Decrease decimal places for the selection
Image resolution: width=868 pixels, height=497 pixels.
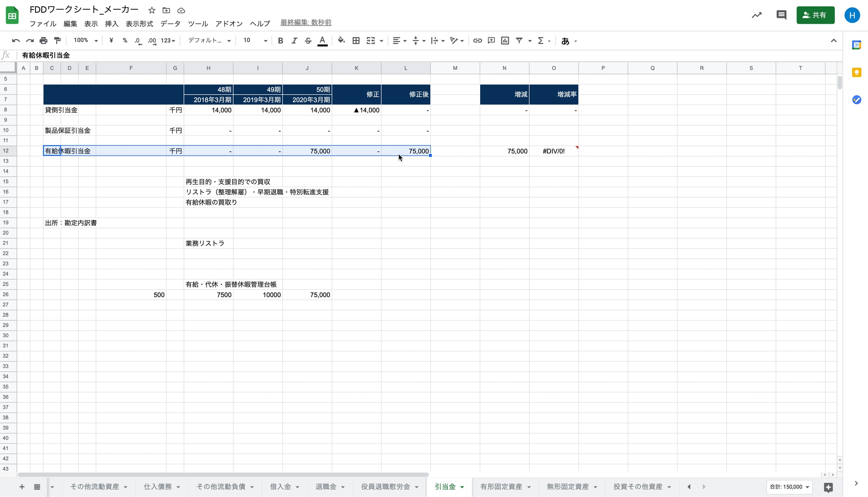(x=138, y=40)
